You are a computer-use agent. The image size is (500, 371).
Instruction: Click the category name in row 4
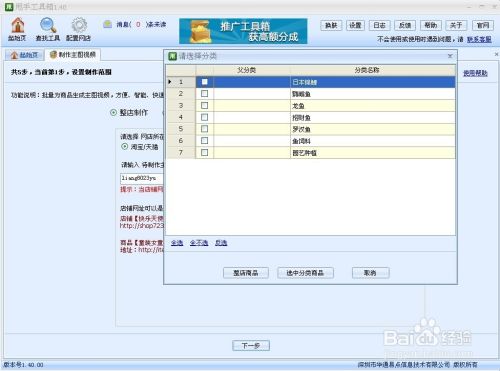[x=373, y=117]
